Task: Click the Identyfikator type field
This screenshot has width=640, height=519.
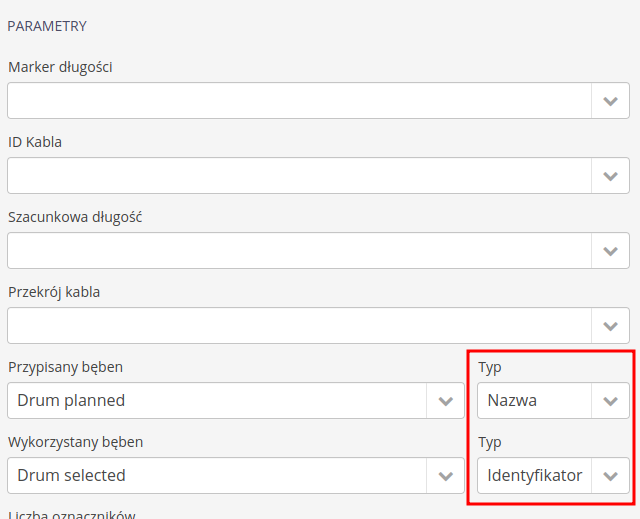Action: [534, 476]
